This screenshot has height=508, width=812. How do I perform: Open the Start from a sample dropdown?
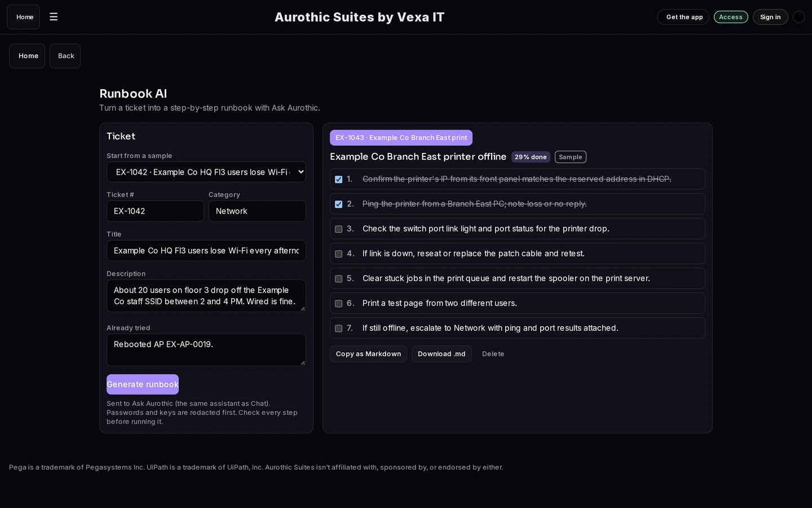[206, 172]
